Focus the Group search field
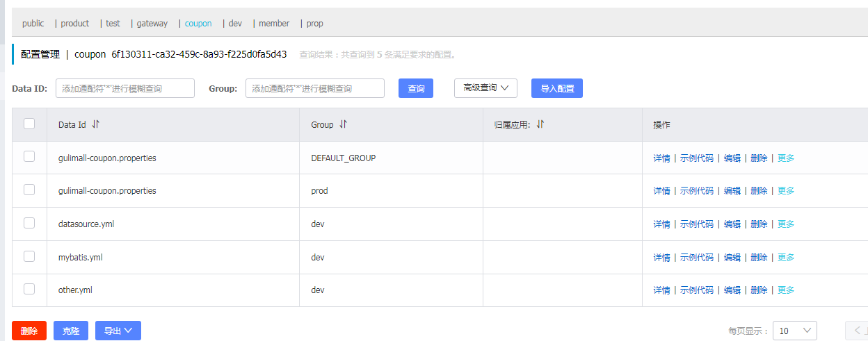The width and height of the screenshot is (868, 341). click(x=315, y=88)
